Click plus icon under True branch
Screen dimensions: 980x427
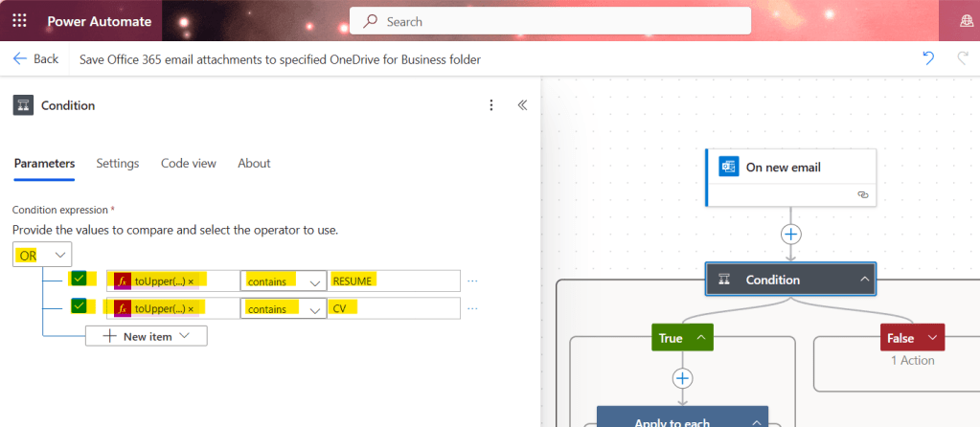pos(682,377)
